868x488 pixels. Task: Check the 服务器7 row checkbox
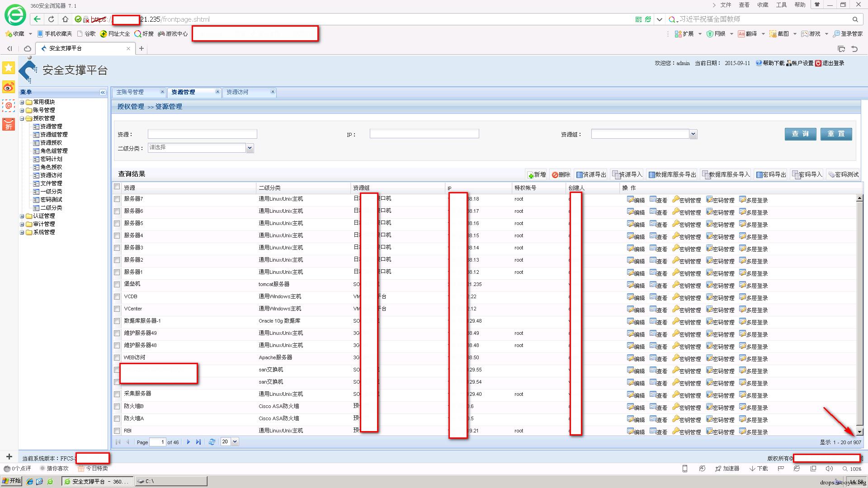[x=117, y=199]
